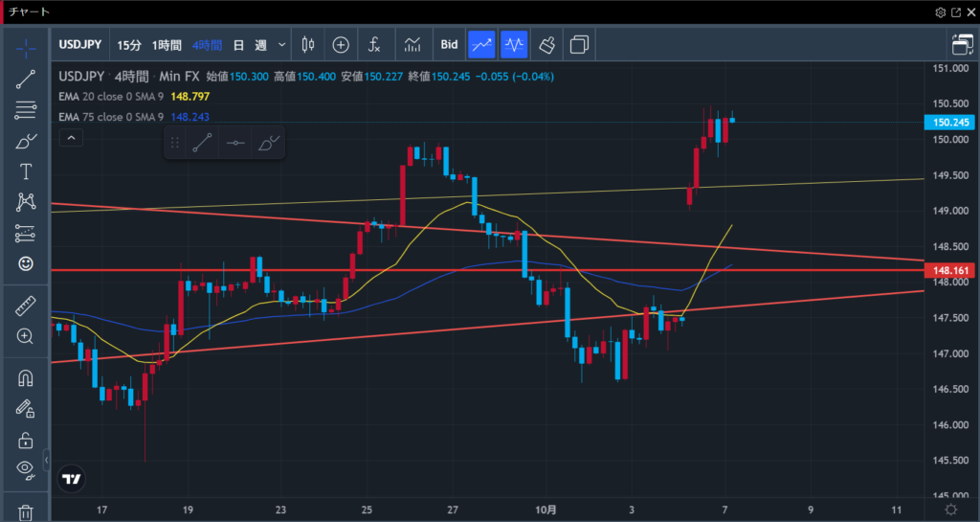The image size is (980, 522).
Task: Choose the ruler measure tool
Action: coord(26,306)
